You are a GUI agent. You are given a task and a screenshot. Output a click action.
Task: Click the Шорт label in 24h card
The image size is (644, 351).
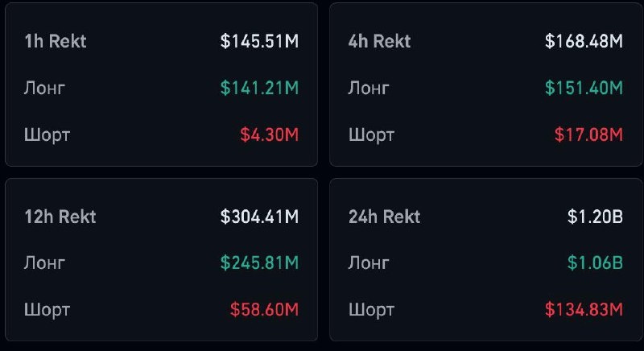pyautogui.click(x=370, y=309)
